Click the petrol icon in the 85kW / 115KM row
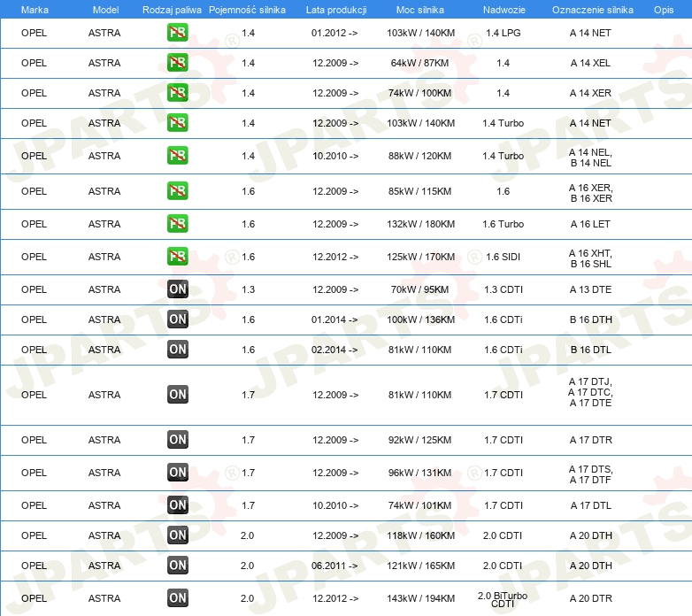Screen dimensions: 692x616 (177, 191)
